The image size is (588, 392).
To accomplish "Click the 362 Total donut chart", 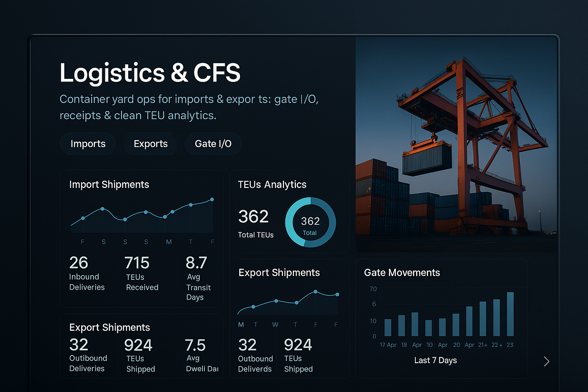I will pos(310,222).
